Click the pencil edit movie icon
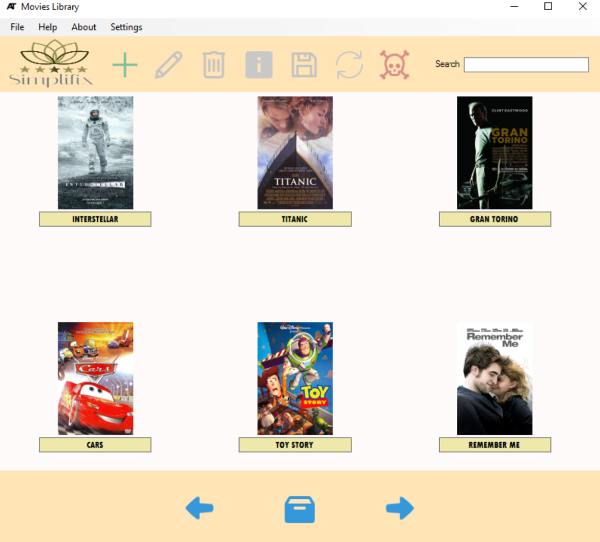The image size is (600, 542). click(x=169, y=65)
